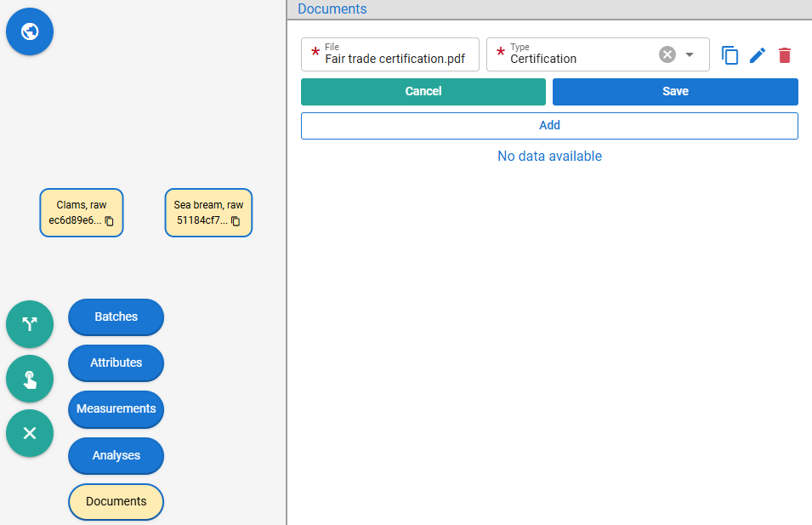Viewport: 812px width, 525px height.
Task: Save the document entry
Action: tap(675, 92)
